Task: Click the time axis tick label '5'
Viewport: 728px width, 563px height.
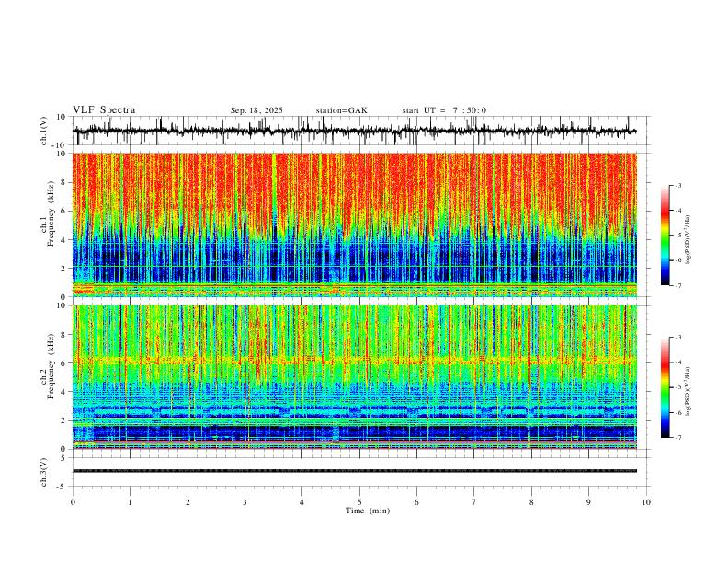Action: tap(359, 502)
